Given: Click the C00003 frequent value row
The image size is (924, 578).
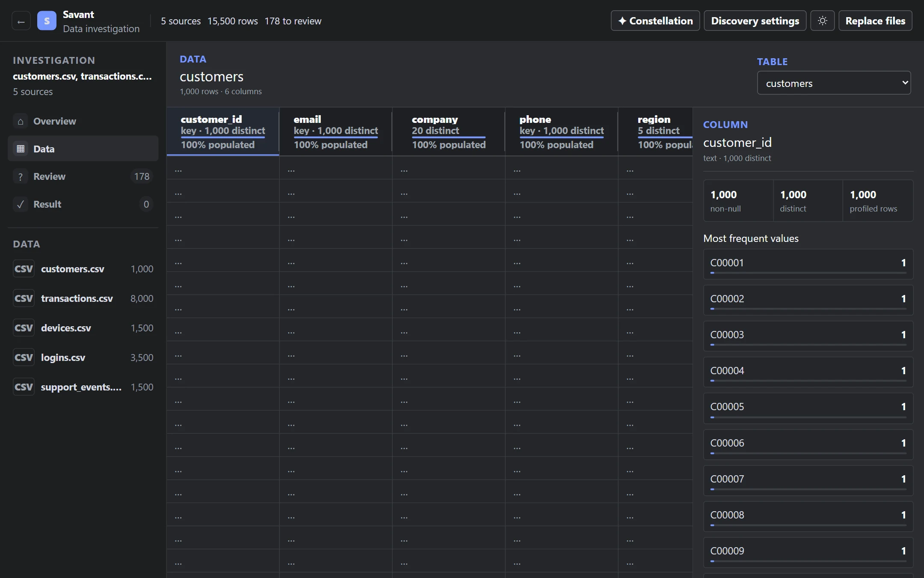Looking at the screenshot, I should click(808, 336).
